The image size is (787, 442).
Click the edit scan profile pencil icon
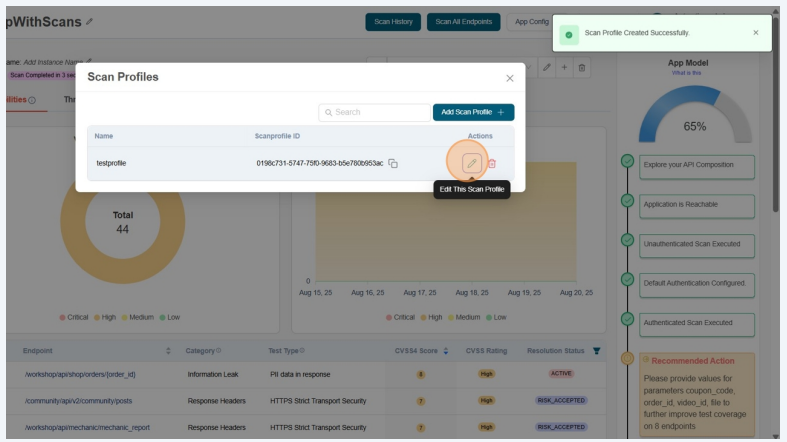click(472, 163)
